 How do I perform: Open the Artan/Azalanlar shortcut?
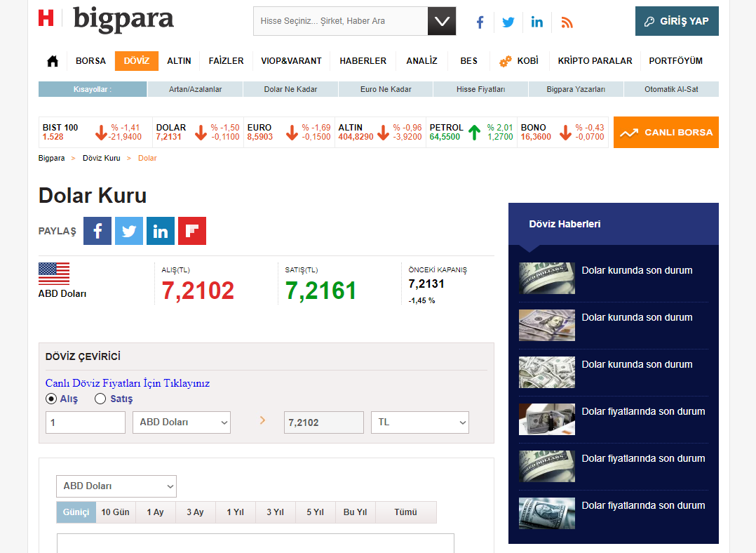pyautogui.click(x=195, y=89)
